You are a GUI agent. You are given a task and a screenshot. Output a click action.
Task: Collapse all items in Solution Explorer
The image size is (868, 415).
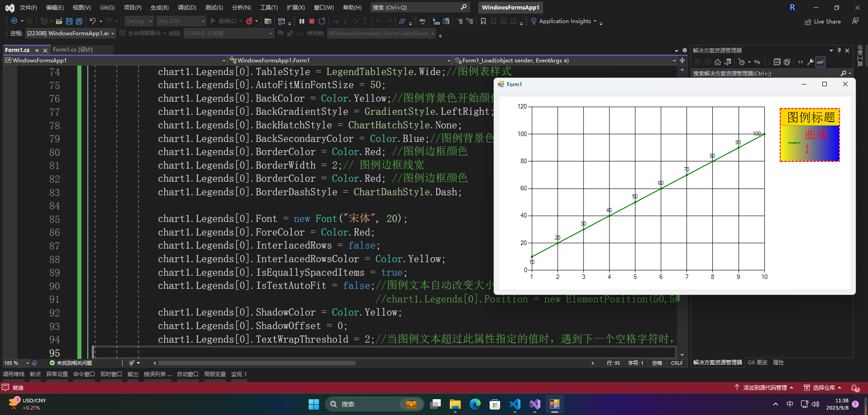click(x=777, y=62)
